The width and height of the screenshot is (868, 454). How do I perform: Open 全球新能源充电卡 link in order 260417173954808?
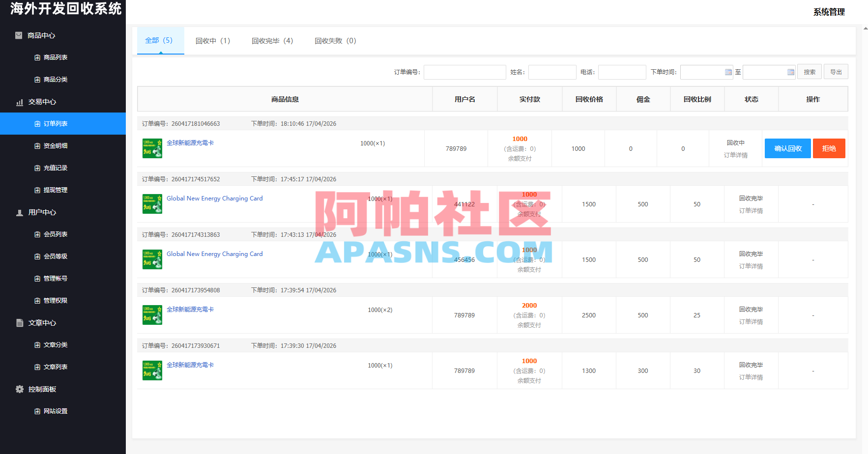190,310
